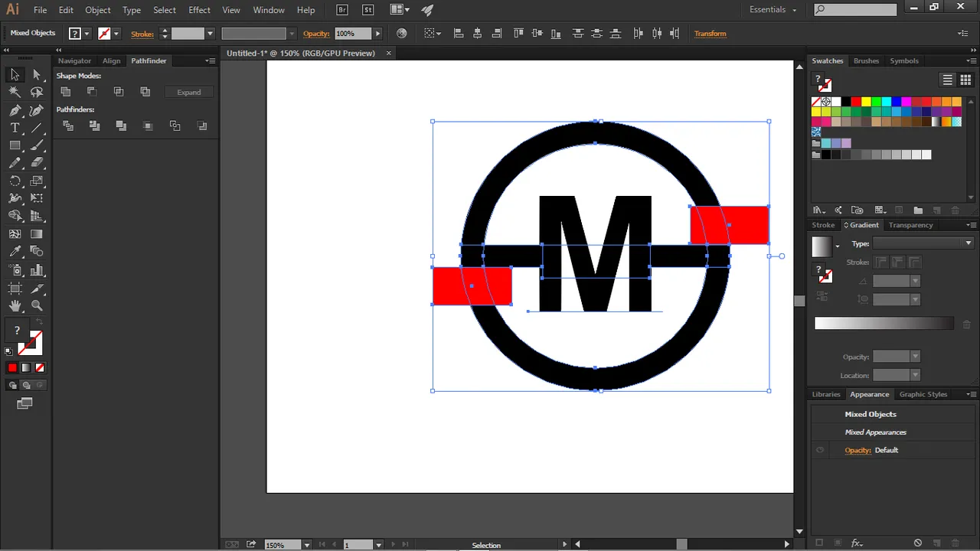Select the Artboard tool
The width and height of the screenshot is (980, 551).
click(x=15, y=288)
